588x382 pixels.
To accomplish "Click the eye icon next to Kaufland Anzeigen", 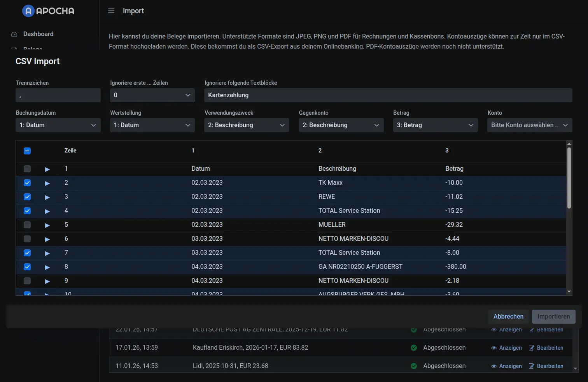I will [x=493, y=348].
